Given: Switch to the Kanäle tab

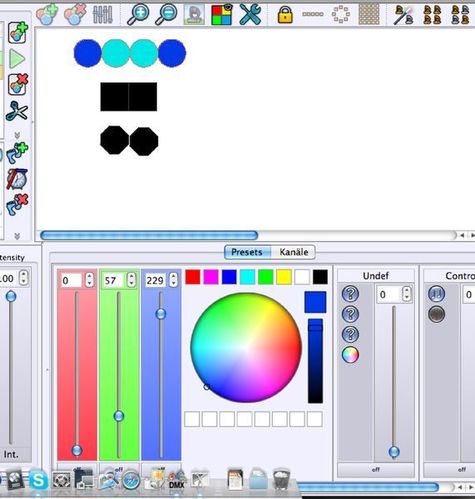Looking at the screenshot, I should pos(293,252).
